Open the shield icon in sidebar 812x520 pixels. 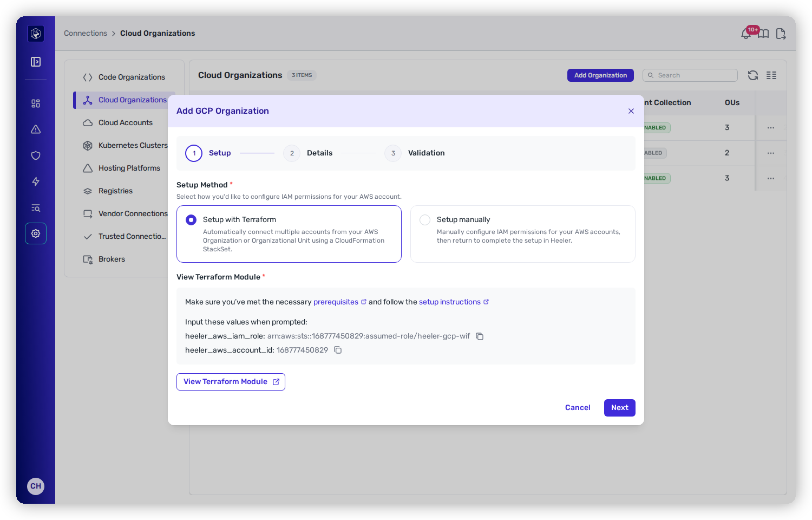36,155
